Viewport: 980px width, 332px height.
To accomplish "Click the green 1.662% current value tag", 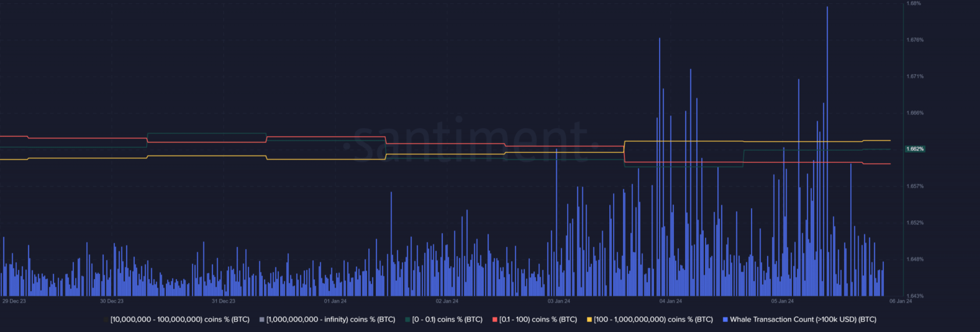I will pyautogui.click(x=915, y=149).
